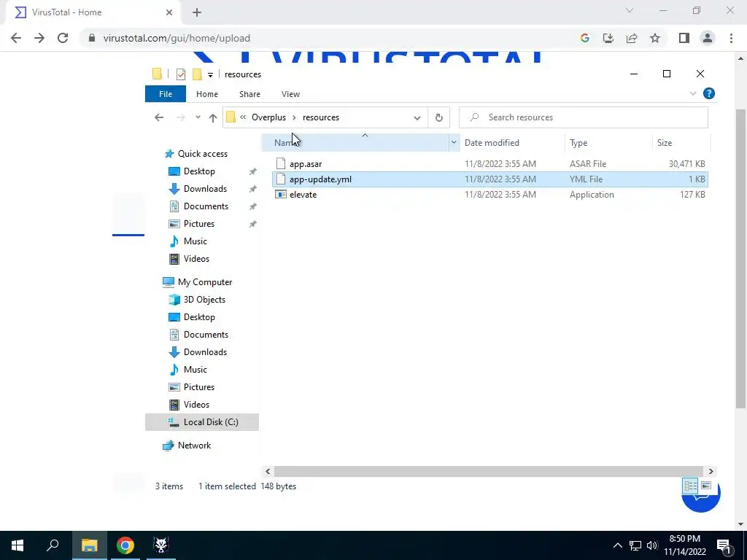Open the File ribbon tab
The image size is (747, 560).
click(x=166, y=94)
